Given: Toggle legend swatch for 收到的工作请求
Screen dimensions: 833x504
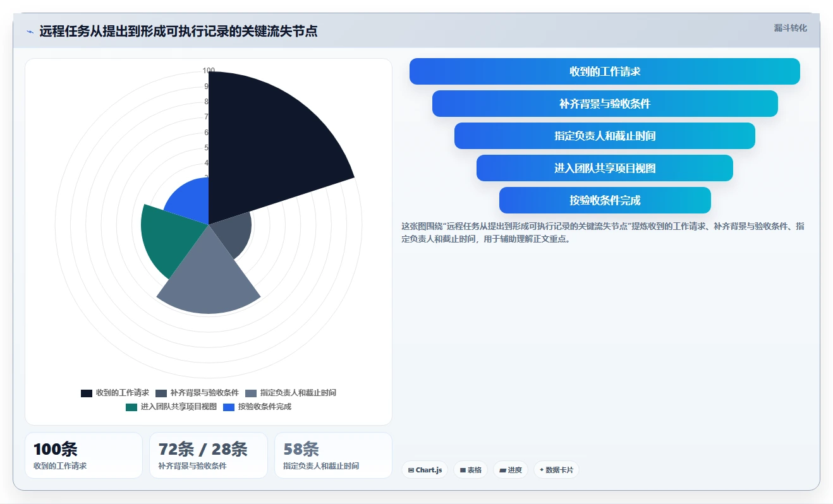Looking at the screenshot, I should (87, 393).
